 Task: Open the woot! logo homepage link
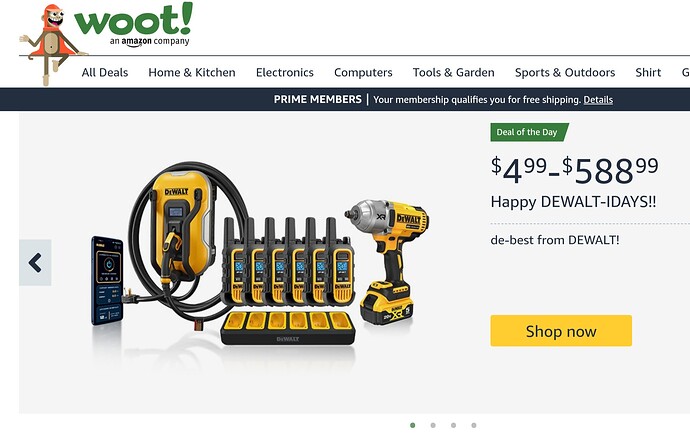coord(134,24)
